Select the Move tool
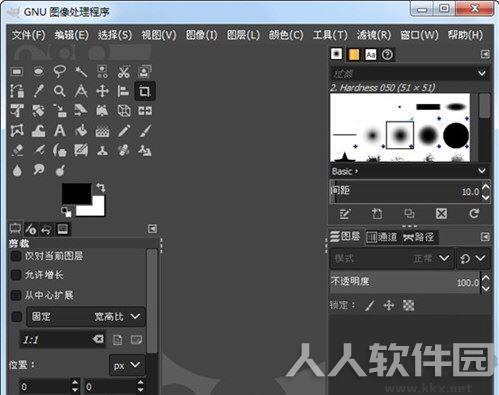This screenshot has height=395, width=499. point(102,91)
